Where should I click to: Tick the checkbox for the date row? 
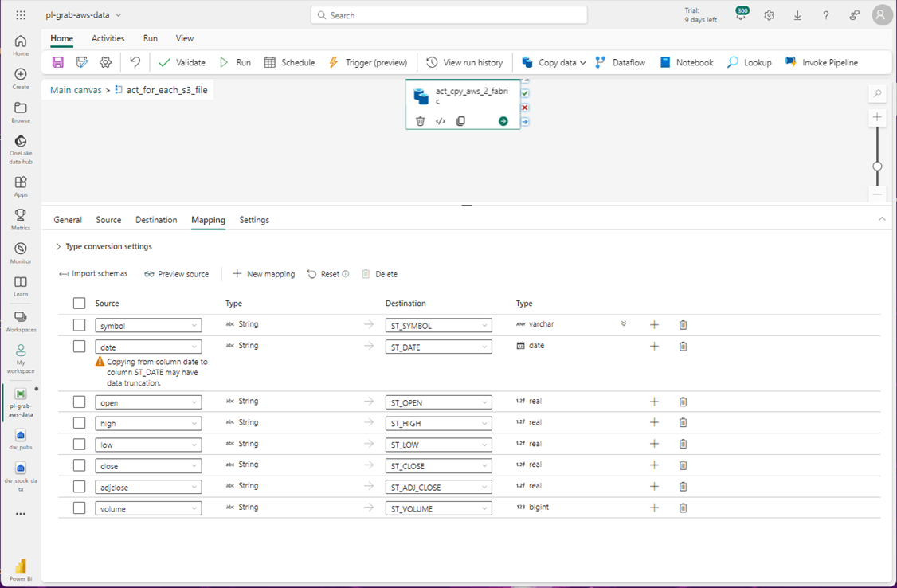pyautogui.click(x=79, y=347)
